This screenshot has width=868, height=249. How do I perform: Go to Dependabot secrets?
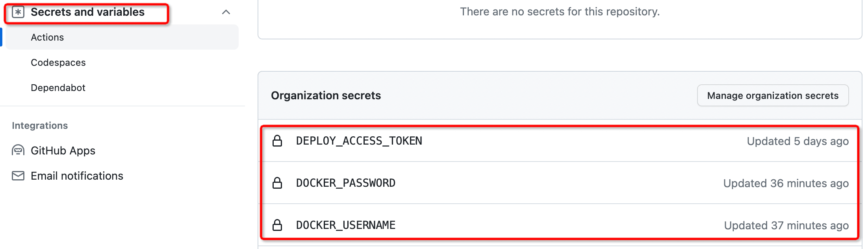click(58, 87)
